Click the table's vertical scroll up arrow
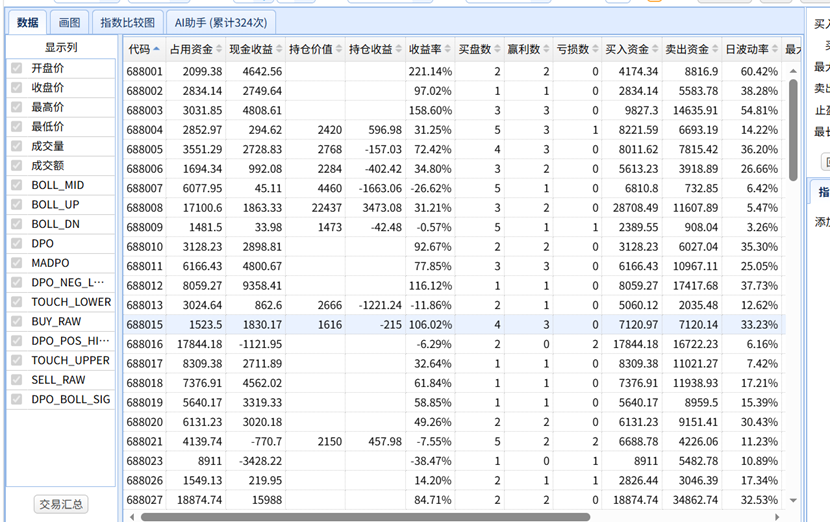Image resolution: width=830 pixels, height=522 pixels. (x=793, y=71)
